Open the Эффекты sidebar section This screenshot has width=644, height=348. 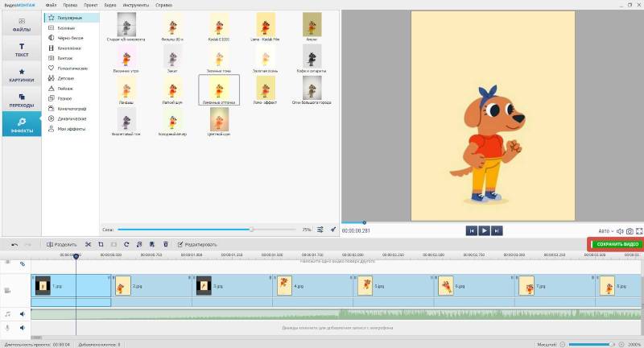22,125
